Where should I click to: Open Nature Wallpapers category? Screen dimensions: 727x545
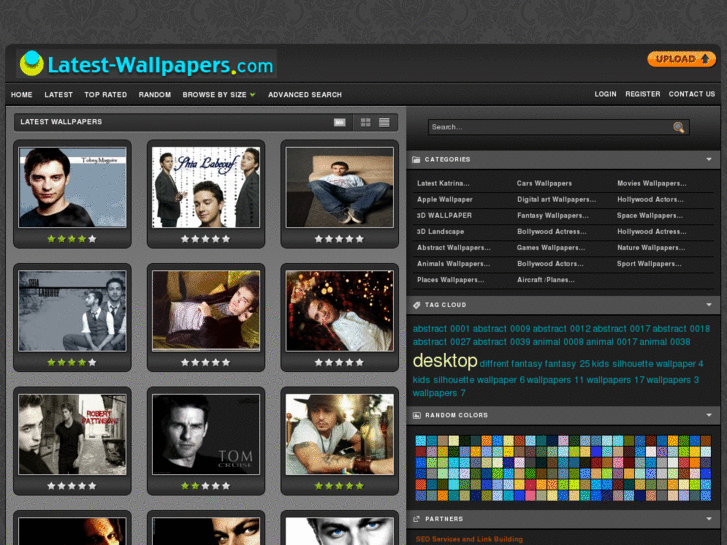[651, 248]
